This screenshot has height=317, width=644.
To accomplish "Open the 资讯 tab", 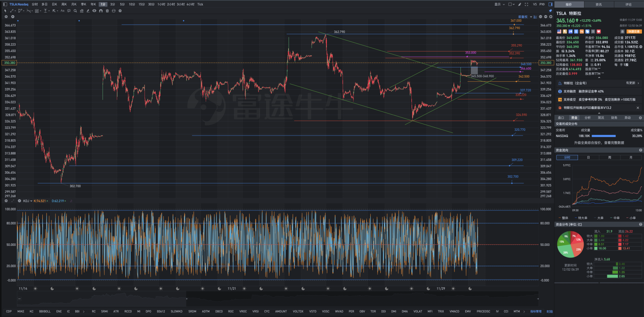I will pyautogui.click(x=599, y=4).
